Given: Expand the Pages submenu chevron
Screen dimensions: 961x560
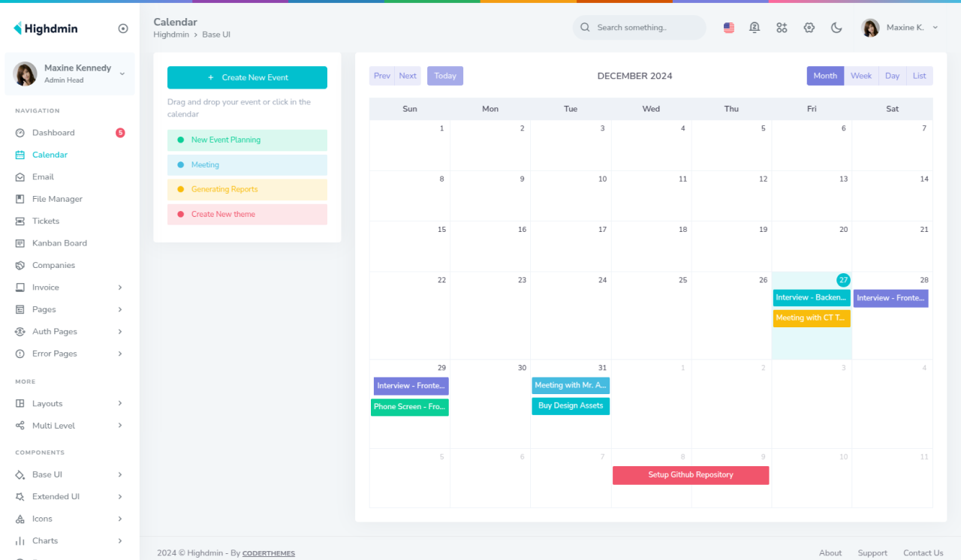Looking at the screenshot, I should (x=120, y=309).
